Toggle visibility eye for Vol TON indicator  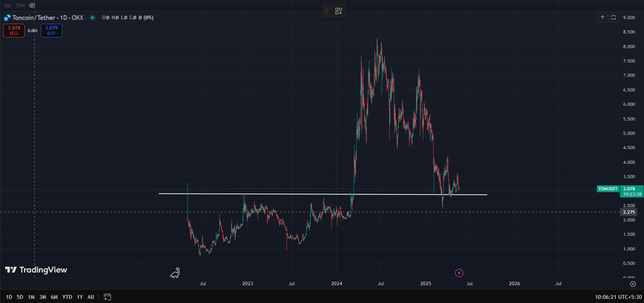(x=32, y=6)
